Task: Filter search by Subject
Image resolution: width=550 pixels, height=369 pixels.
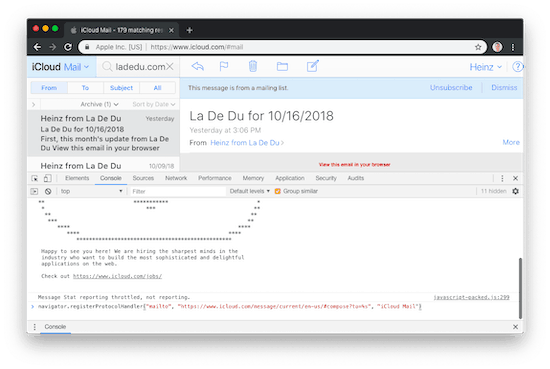Action: tap(121, 88)
